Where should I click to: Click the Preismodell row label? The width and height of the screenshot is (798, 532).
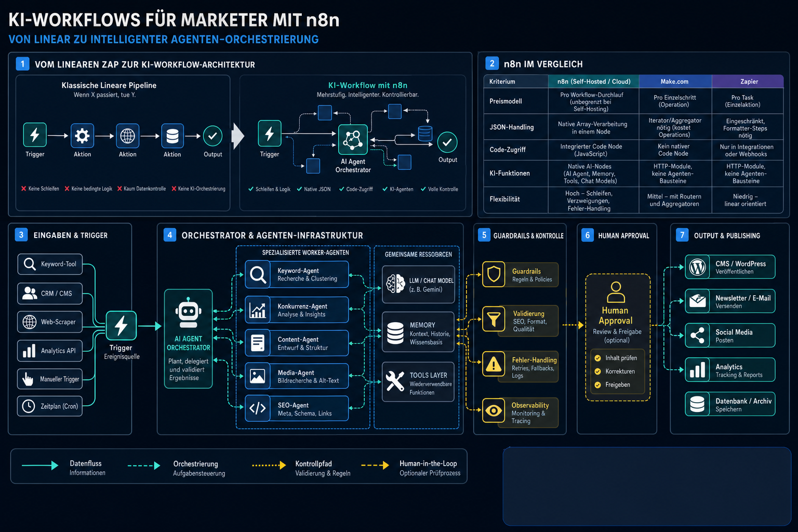click(506, 101)
